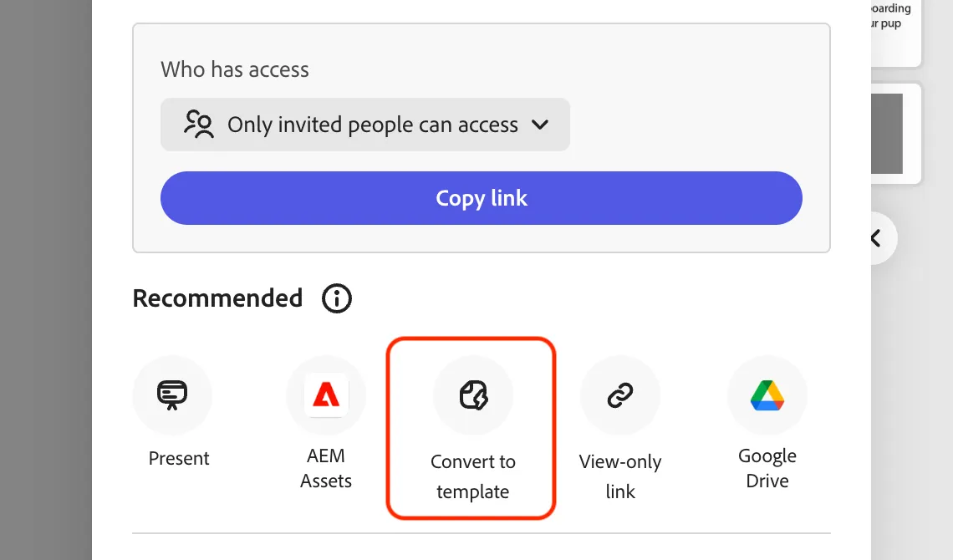
Task: Select gray thumbnail in right panel
Action: 887,134
